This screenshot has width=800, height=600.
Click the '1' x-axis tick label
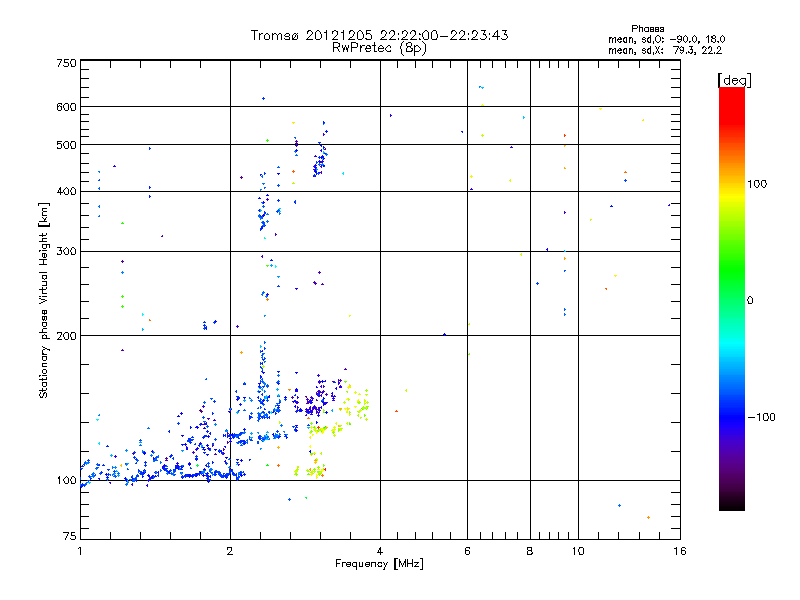[x=80, y=551]
